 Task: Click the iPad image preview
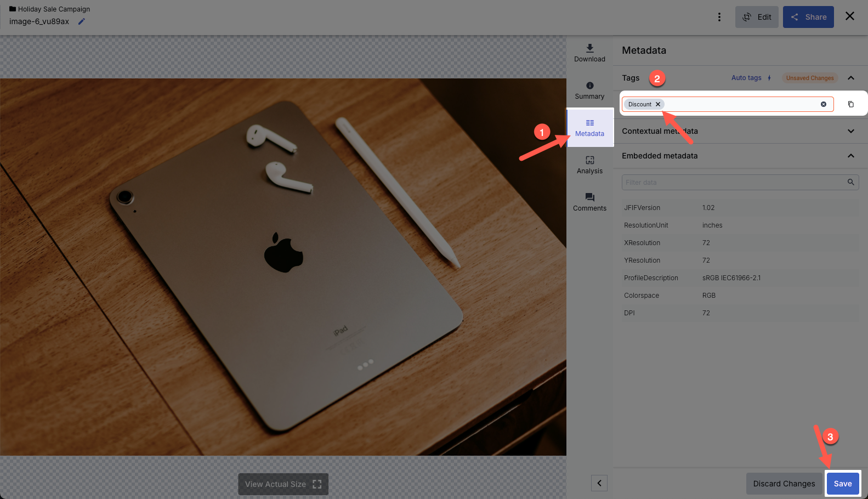[283, 267]
